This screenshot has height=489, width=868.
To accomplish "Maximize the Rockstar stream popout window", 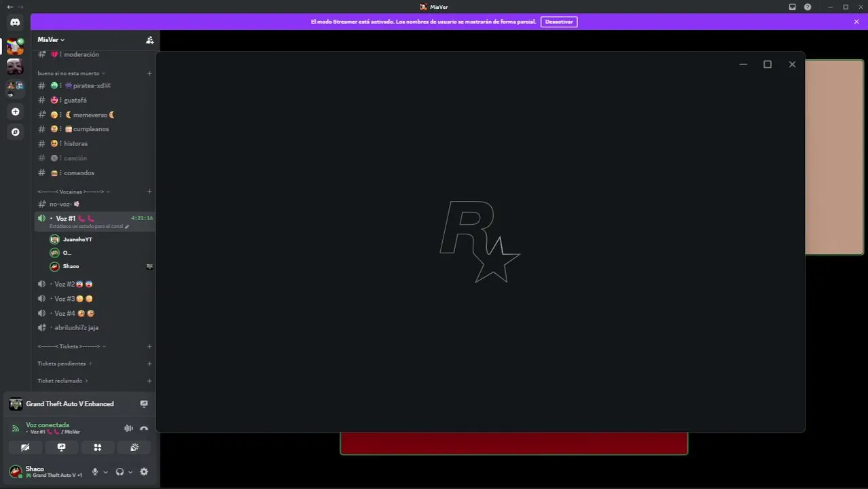I will (767, 65).
